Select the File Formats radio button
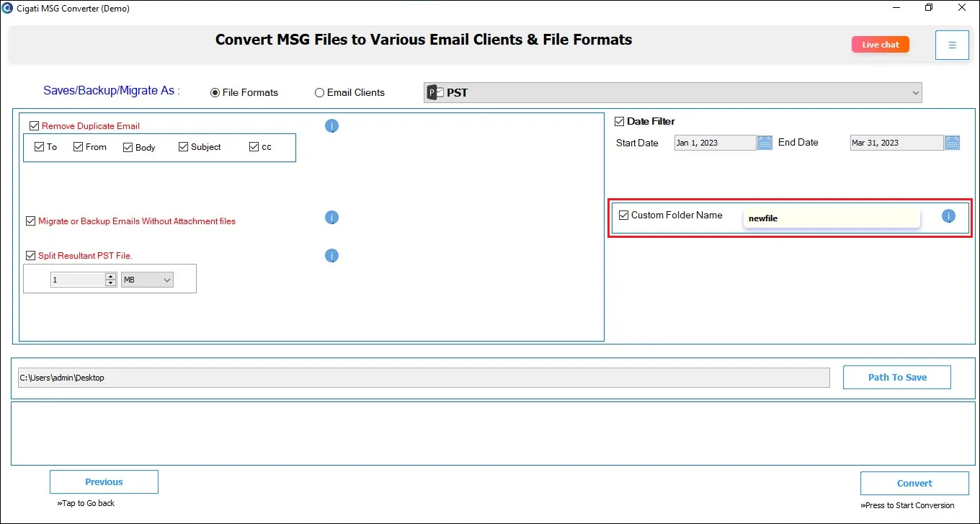 [x=215, y=93]
